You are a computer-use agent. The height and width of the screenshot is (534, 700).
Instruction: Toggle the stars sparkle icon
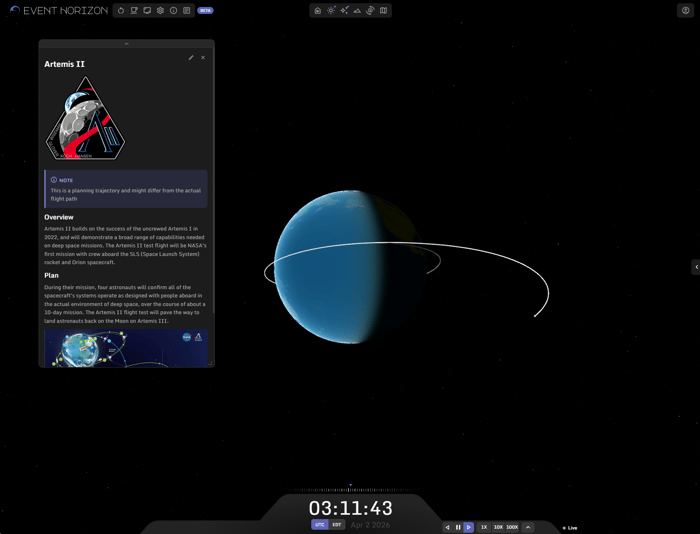click(x=344, y=10)
